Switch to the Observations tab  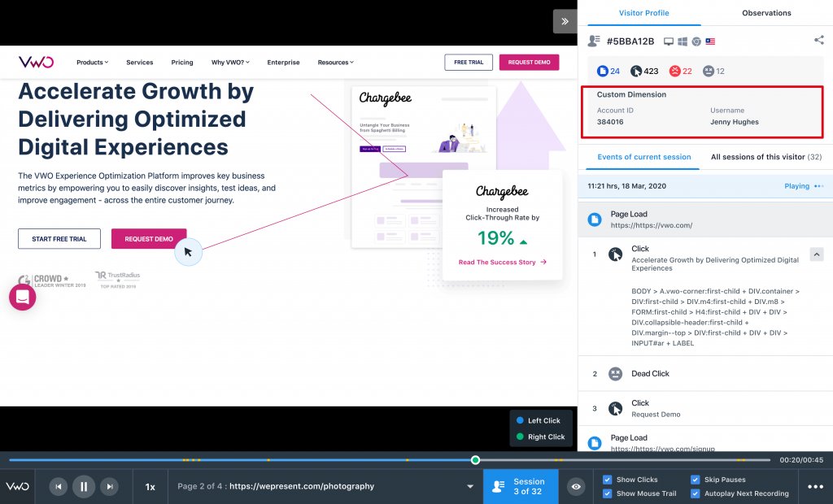coord(766,13)
